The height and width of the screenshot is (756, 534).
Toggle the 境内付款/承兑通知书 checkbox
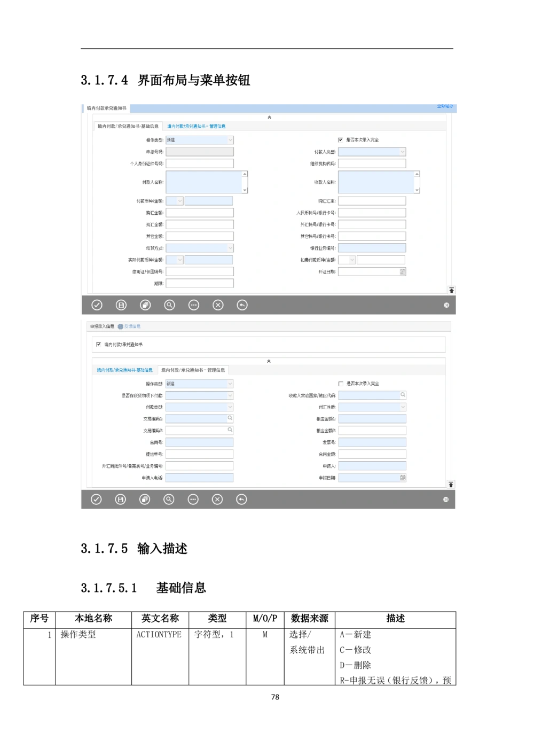coord(98,345)
